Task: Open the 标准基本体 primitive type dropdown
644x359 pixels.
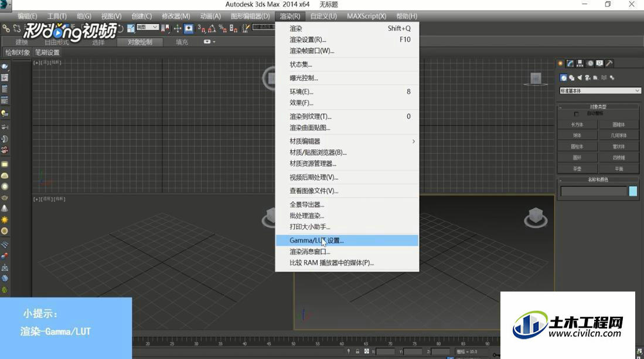Action: click(x=600, y=90)
